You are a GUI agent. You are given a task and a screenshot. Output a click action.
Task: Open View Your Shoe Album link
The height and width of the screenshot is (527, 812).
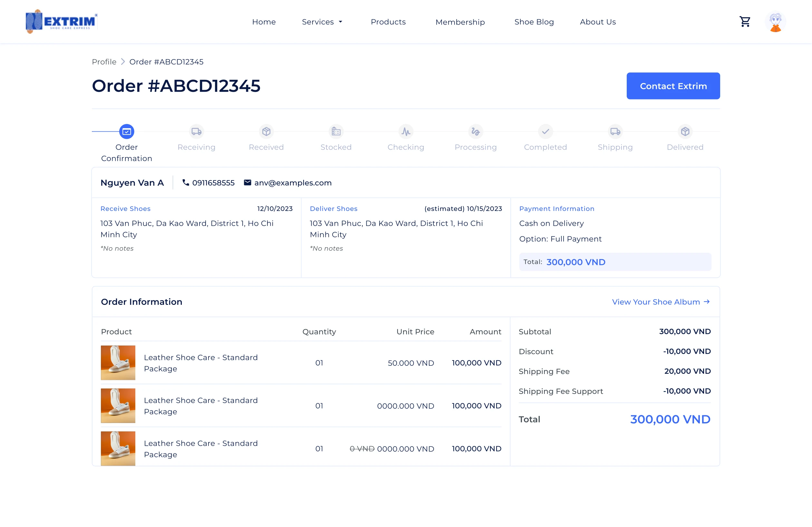point(661,302)
